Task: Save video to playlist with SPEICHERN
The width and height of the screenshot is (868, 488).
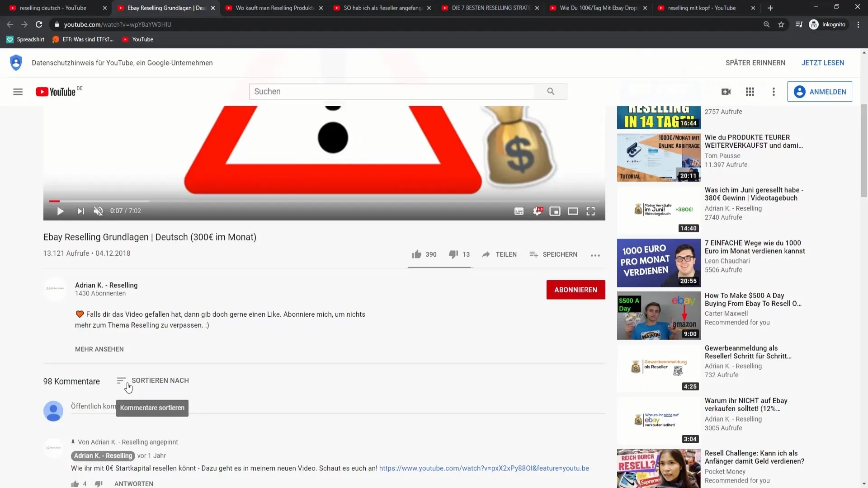Action: [x=553, y=254]
